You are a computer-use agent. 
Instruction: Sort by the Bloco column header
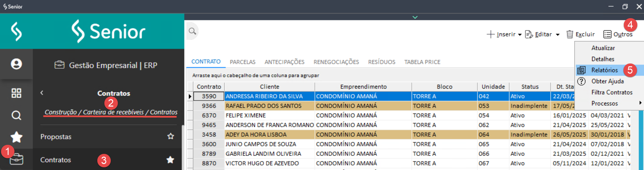pyautogui.click(x=444, y=87)
